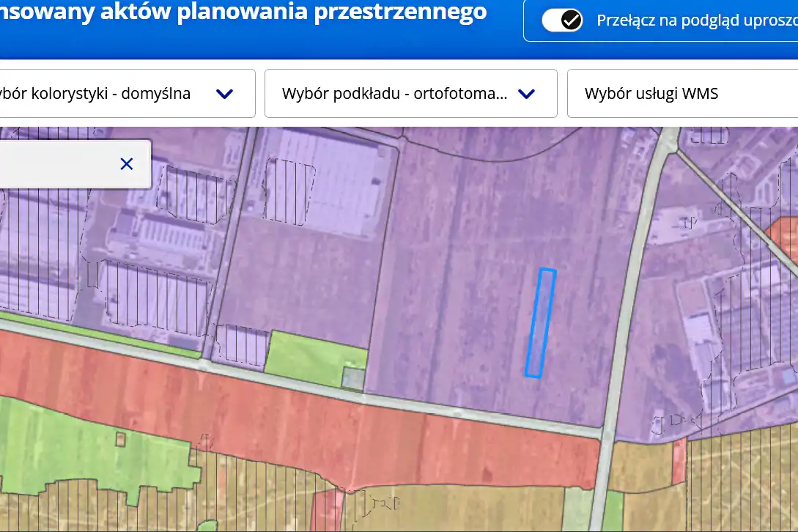Click the chevron arrow in "Wybór kolorystyki"
The width and height of the screenshot is (798, 532).
(225, 94)
